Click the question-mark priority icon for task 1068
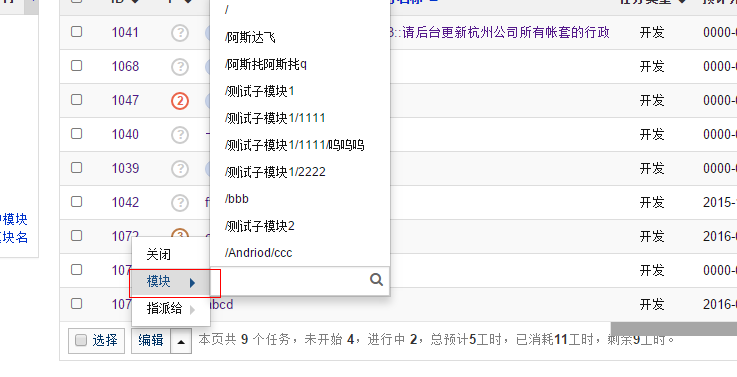The image size is (737, 377). pyautogui.click(x=180, y=67)
